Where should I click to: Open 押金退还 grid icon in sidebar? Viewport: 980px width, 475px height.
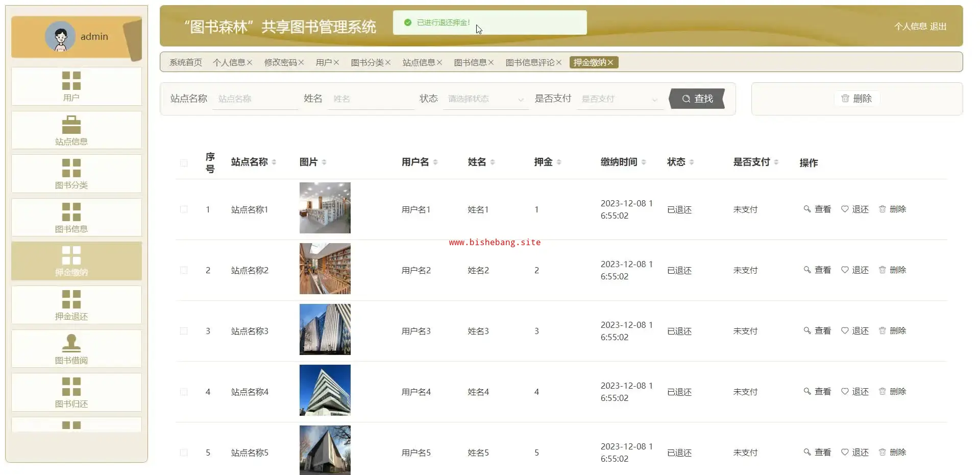[71, 299]
